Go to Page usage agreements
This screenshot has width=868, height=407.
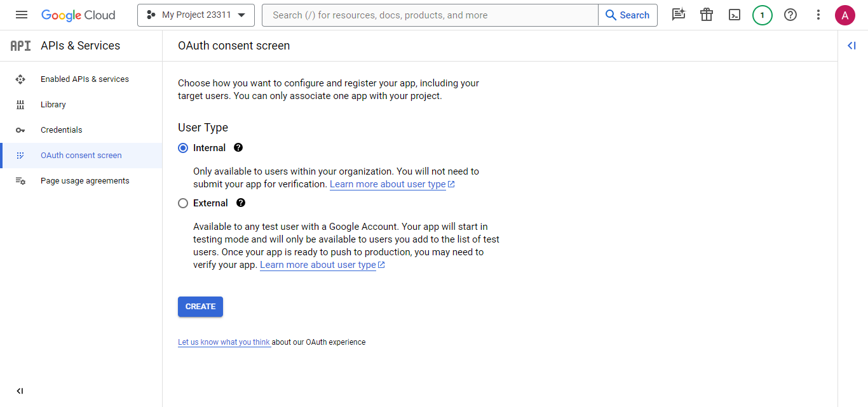coord(85,180)
